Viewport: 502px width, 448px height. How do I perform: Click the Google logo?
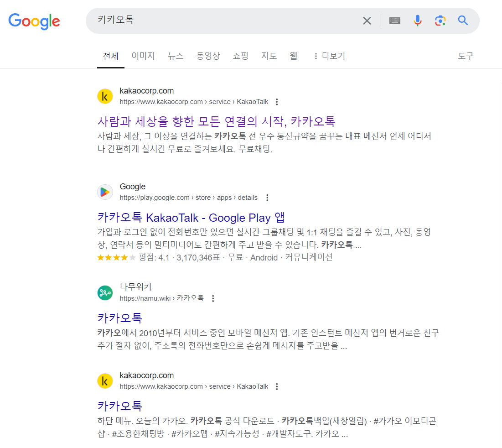point(34,21)
